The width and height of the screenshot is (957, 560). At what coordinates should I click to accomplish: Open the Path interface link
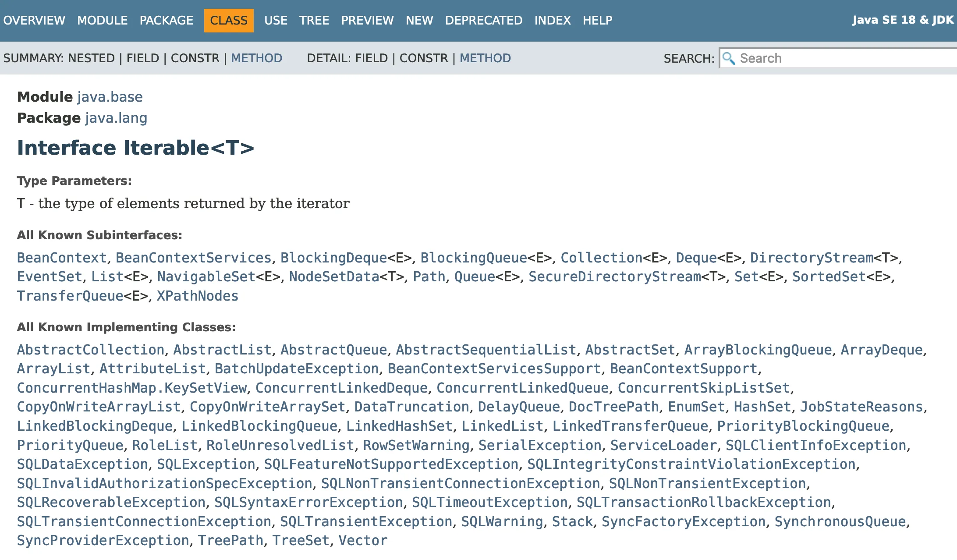click(x=429, y=277)
